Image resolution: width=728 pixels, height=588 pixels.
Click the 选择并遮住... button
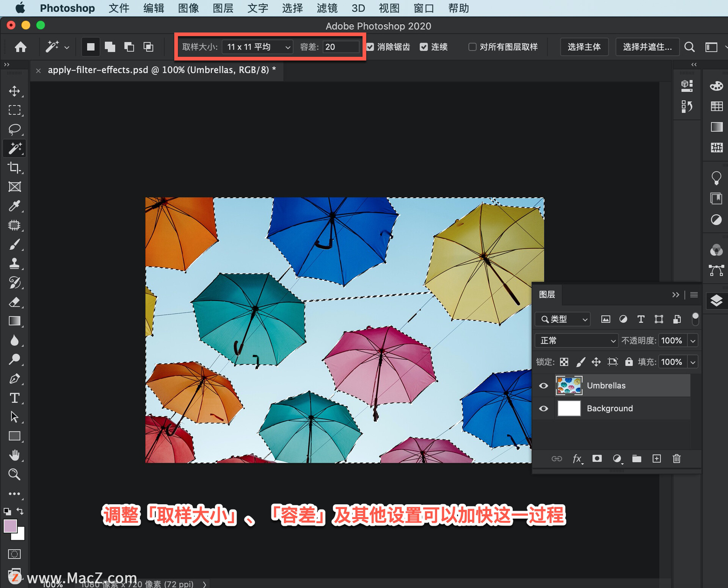pyautogui.click(x=647, y=47)
